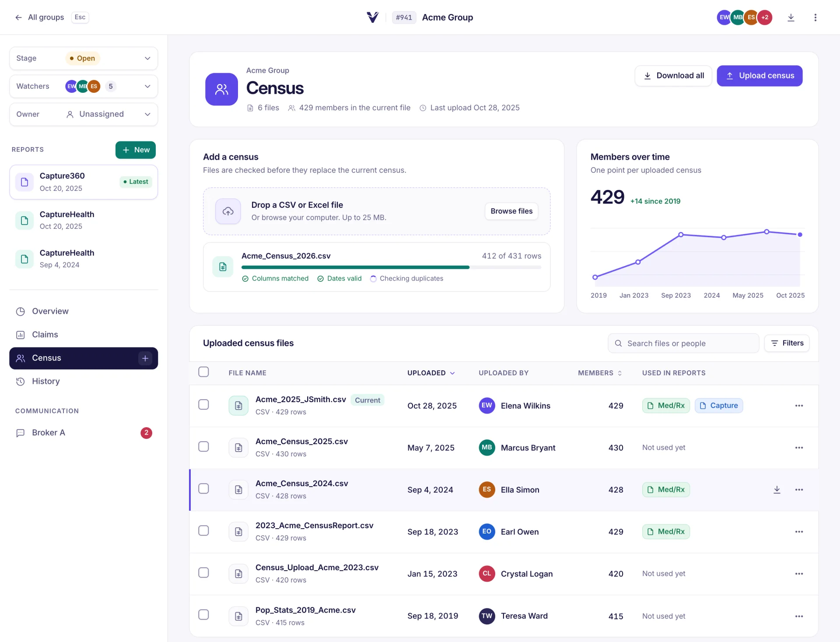840x642 pixels.
Task: Click the plus icon beside Census in sidebar
Action: point(145,358)
